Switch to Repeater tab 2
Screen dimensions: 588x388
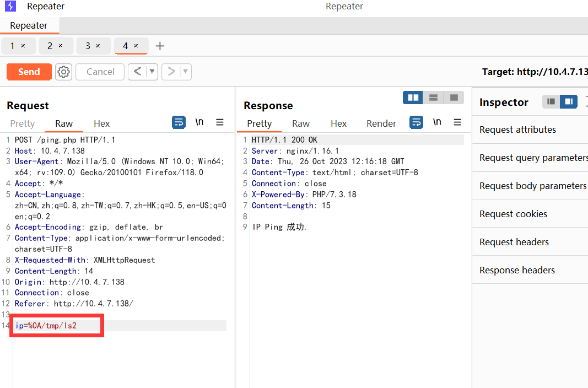(50, 46)
